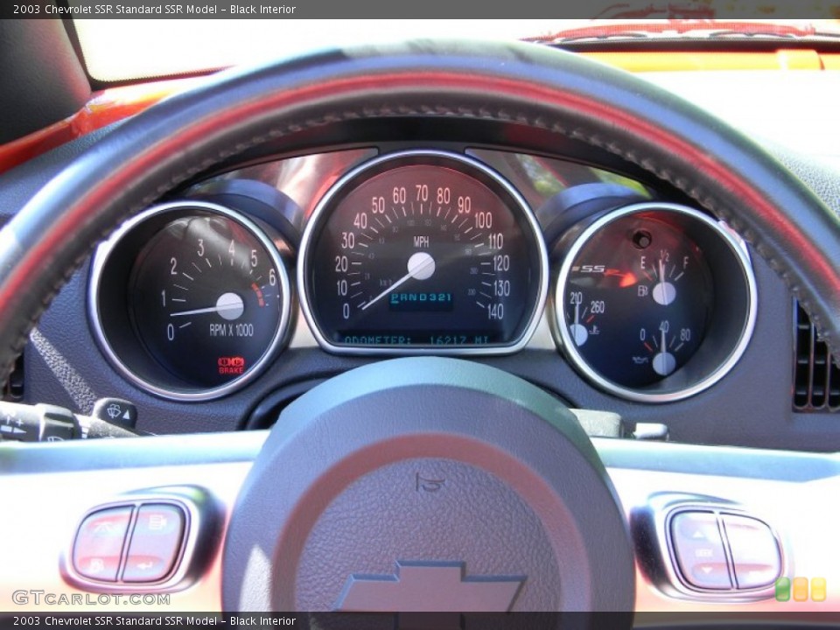The image size is (840, 630).
Task: Click the windshield wiper icon on stalk
Action: tap(114, 411)
